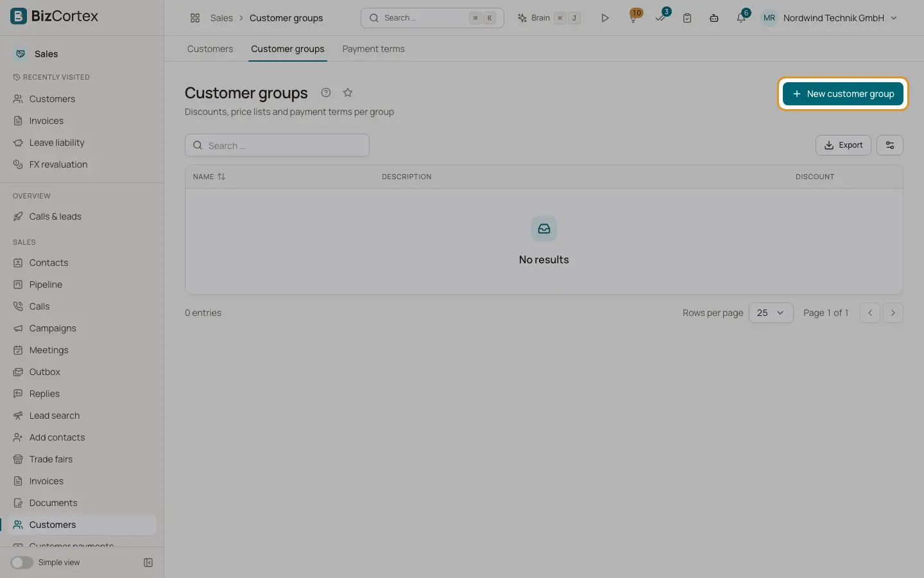Open the notifications bell icon
This screenshot has height=578, width=924.
[741, 18]
